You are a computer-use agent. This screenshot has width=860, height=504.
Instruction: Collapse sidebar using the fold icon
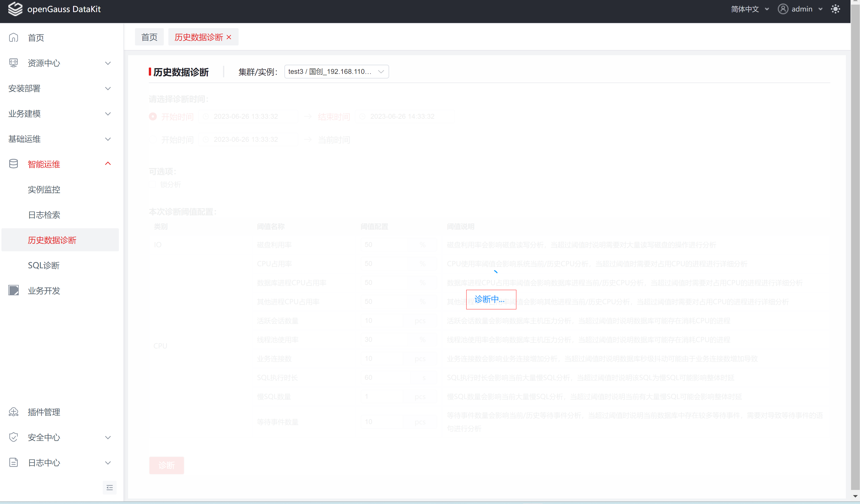tap(110, 488)
